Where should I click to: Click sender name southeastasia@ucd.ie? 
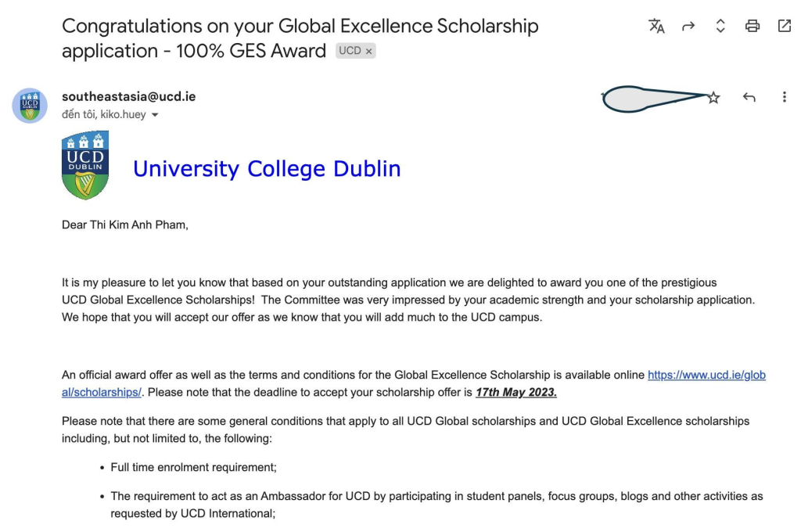pos(129,96)
